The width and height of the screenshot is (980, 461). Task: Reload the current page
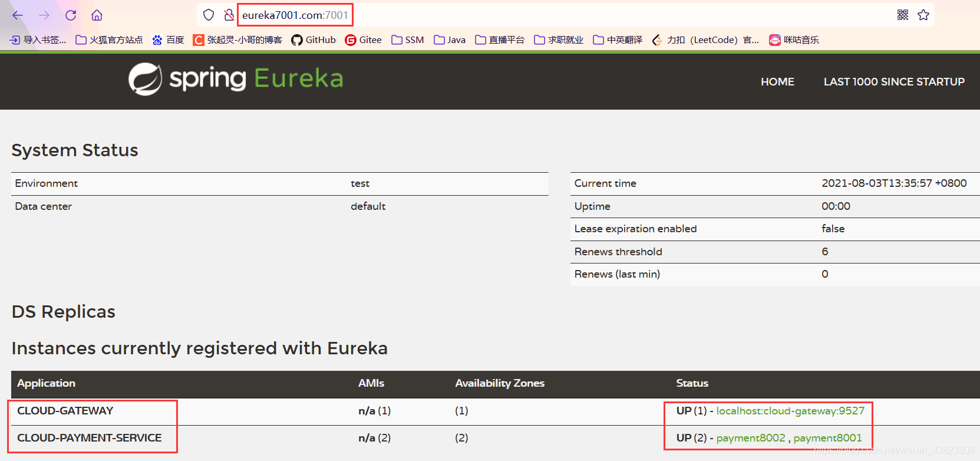tap(71, 15)
